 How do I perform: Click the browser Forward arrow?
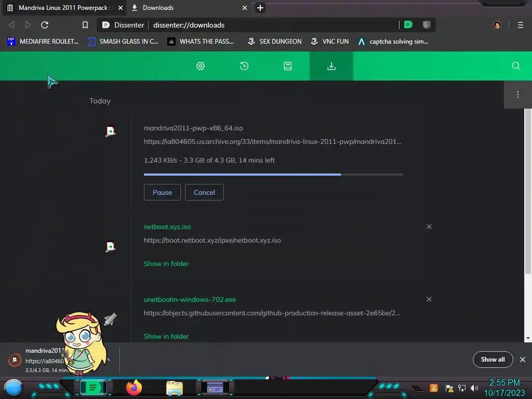[28, 25]
